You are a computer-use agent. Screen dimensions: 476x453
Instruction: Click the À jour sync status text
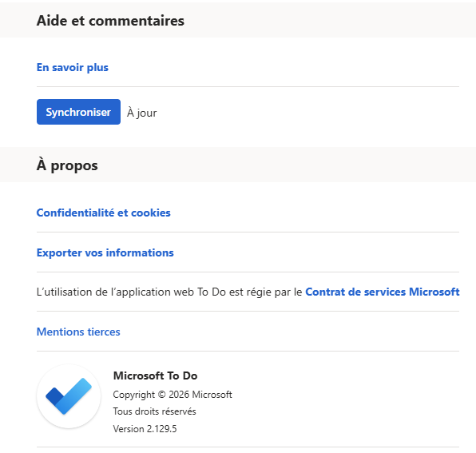142,113
